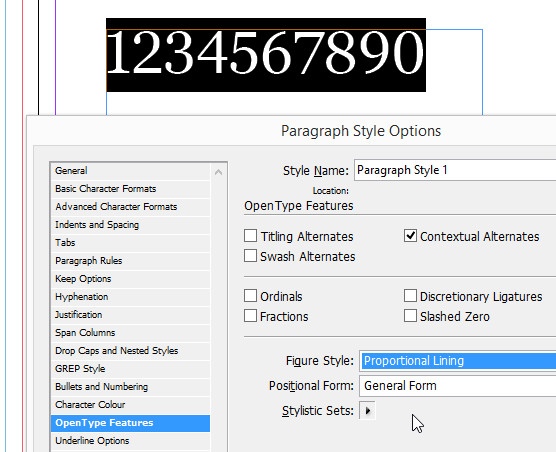This screenshot has height=452, width=556.
Task: Open Basic Character Formats section
Action: 130,189
